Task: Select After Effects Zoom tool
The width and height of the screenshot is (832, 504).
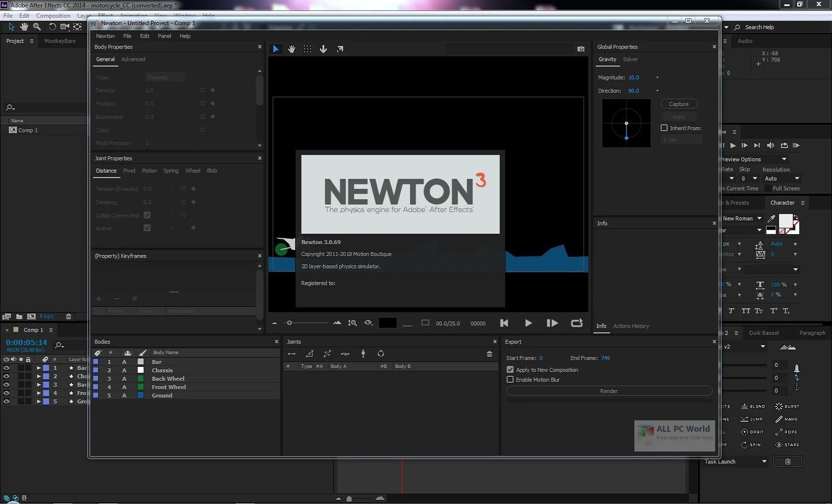Action: (37, 27)
